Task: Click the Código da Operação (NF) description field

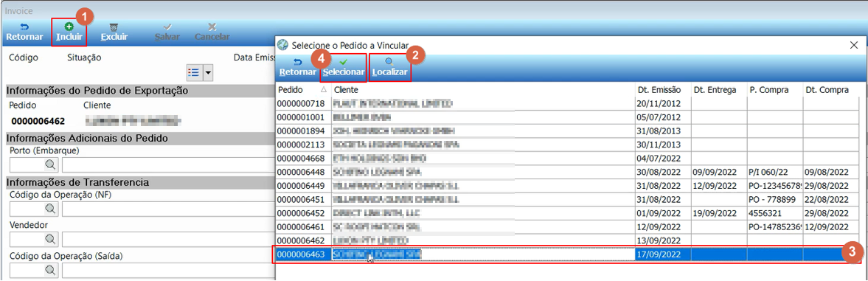Action: pos(168,209)
